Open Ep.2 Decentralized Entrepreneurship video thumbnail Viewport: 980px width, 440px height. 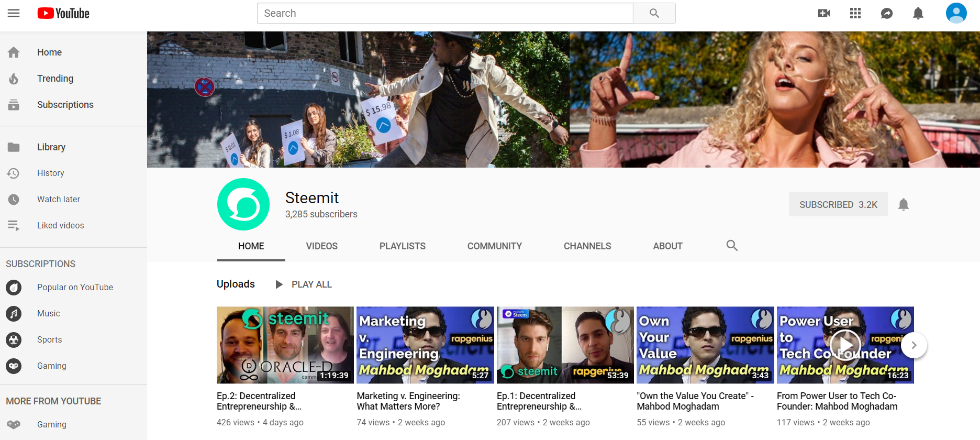[285, 345]
